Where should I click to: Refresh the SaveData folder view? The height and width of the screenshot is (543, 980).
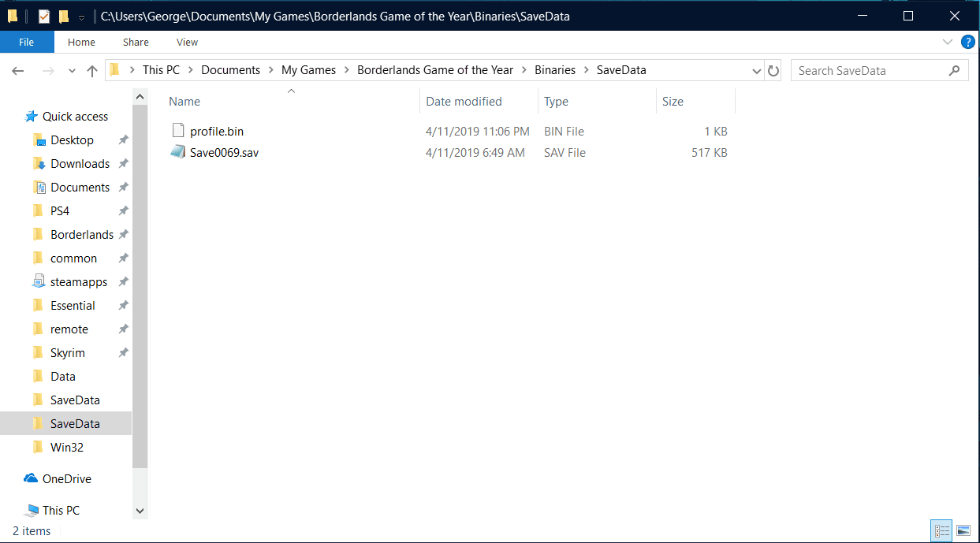pyautogui.click(x=773, y=71)
